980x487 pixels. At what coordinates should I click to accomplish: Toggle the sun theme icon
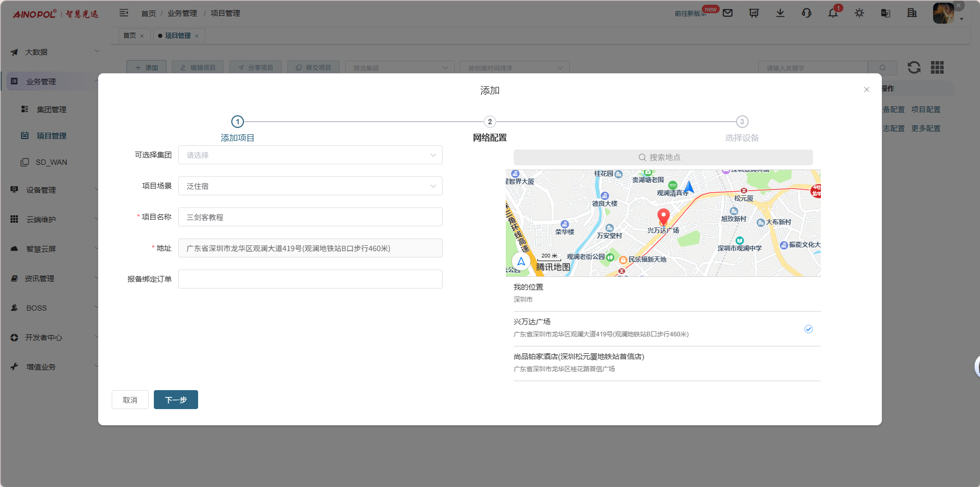[859, 13]
